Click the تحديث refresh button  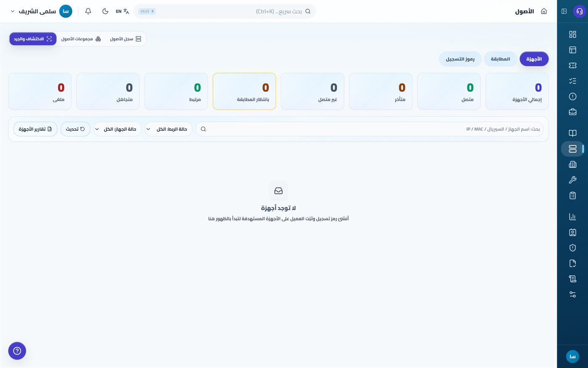click(75, 129)
